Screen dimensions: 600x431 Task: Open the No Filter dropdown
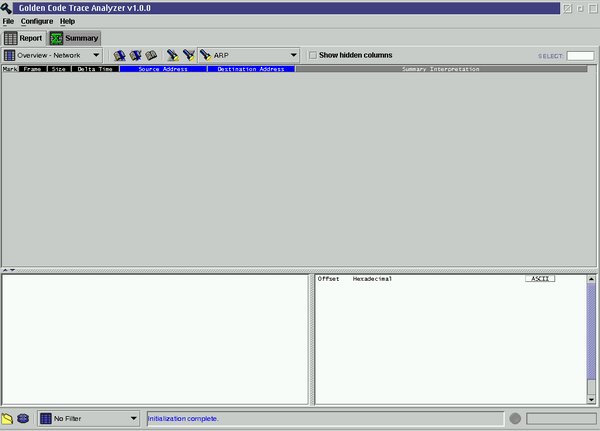[x=89, y=418]
